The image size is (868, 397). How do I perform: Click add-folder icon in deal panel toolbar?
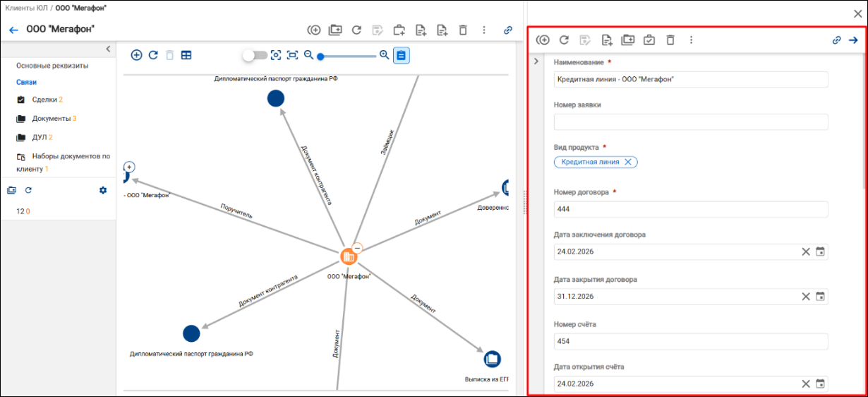point(627,40)
